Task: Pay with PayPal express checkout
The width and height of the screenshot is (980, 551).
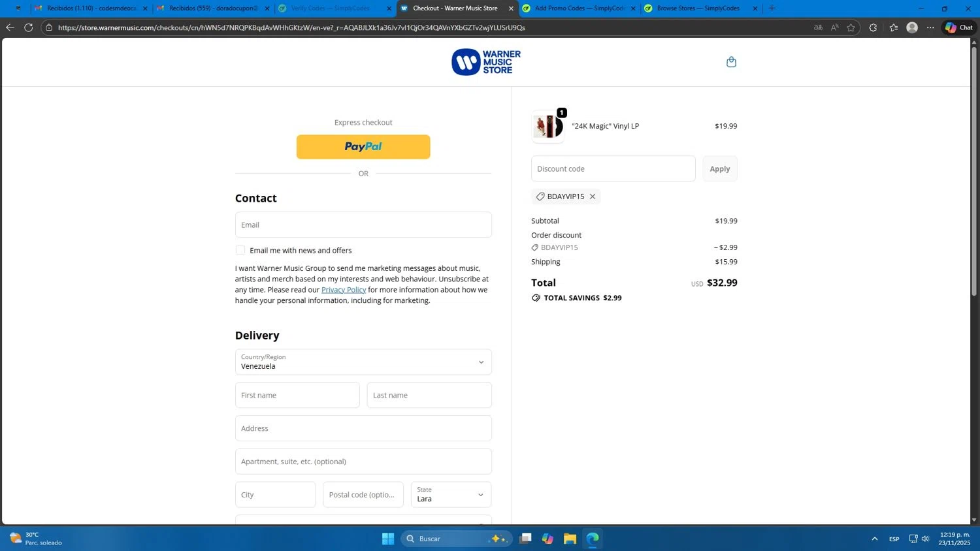Action: pyautogui.click(x=363, y=147)
